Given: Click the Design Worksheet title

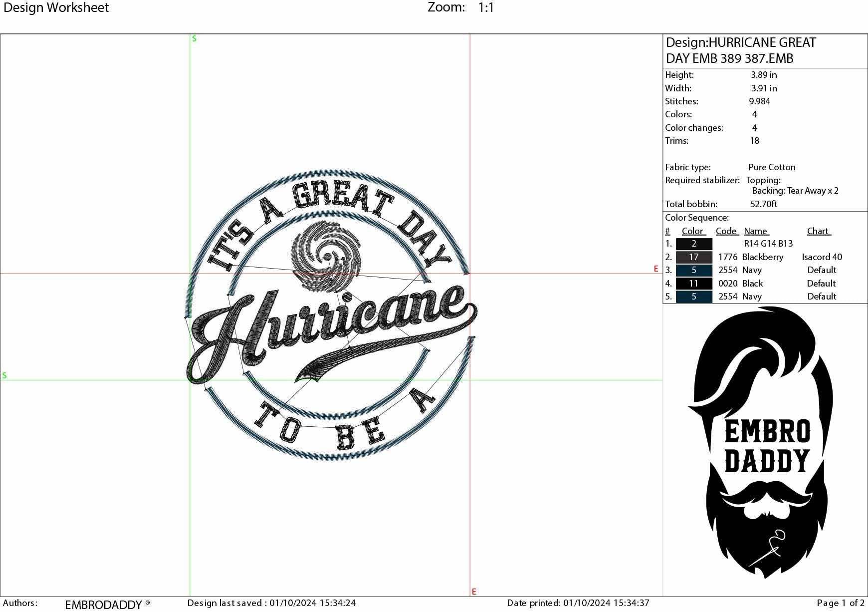Looking at the screenshot, I should coord(56,7).
